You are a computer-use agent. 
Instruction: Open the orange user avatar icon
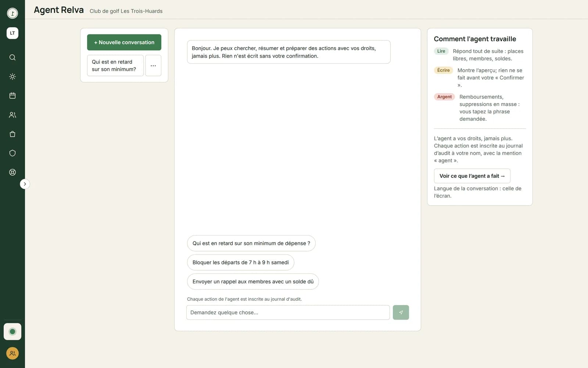click(x=12, y=353)
